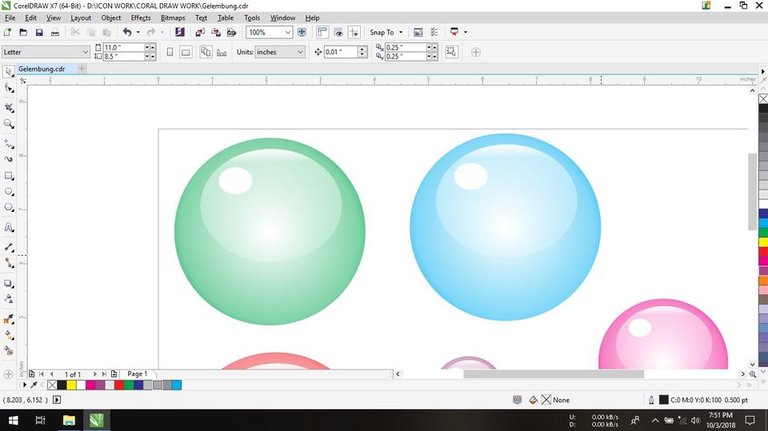This screenshot has width=768, height=431.
Task: Select the Pick tool arrow
Action: click(9, 71)
